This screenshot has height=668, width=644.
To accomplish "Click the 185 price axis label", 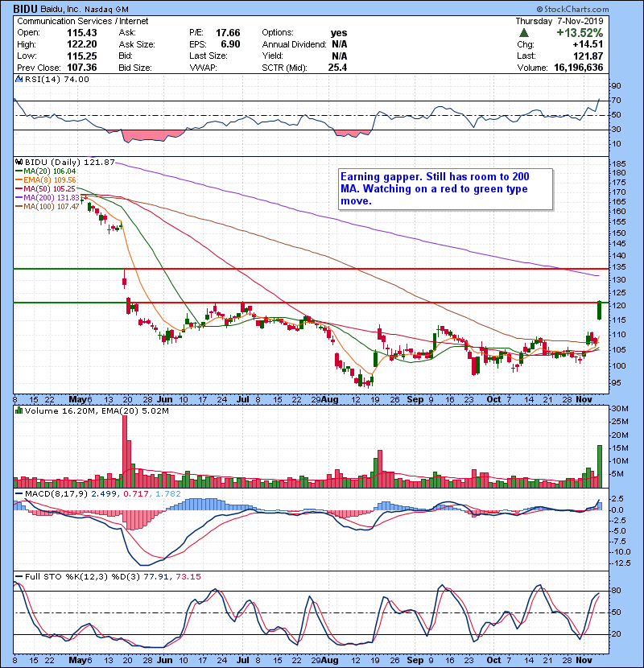I will (x=618, y=164).
